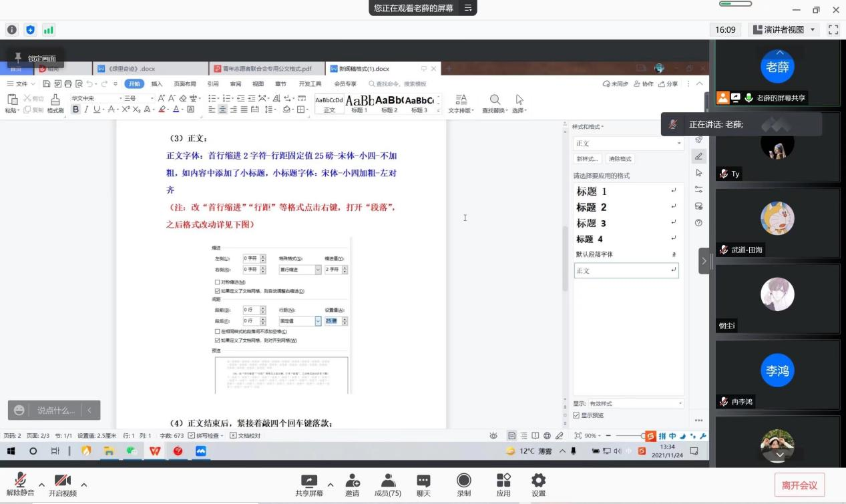Open the 显示 有效样式 dropdown
This screenshot has height=504, width=846.
(635, 403)
